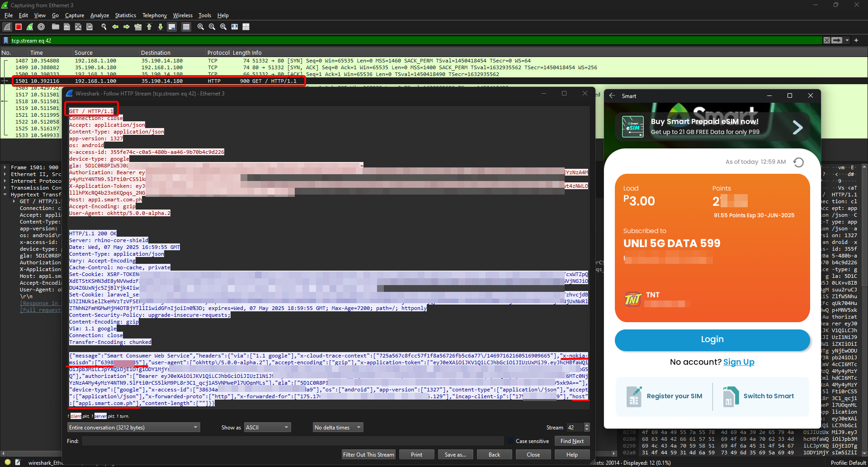Screen dimensions: 868x467
Task: Click Help button in stream dialog
Action: click(x=572, y=454)
